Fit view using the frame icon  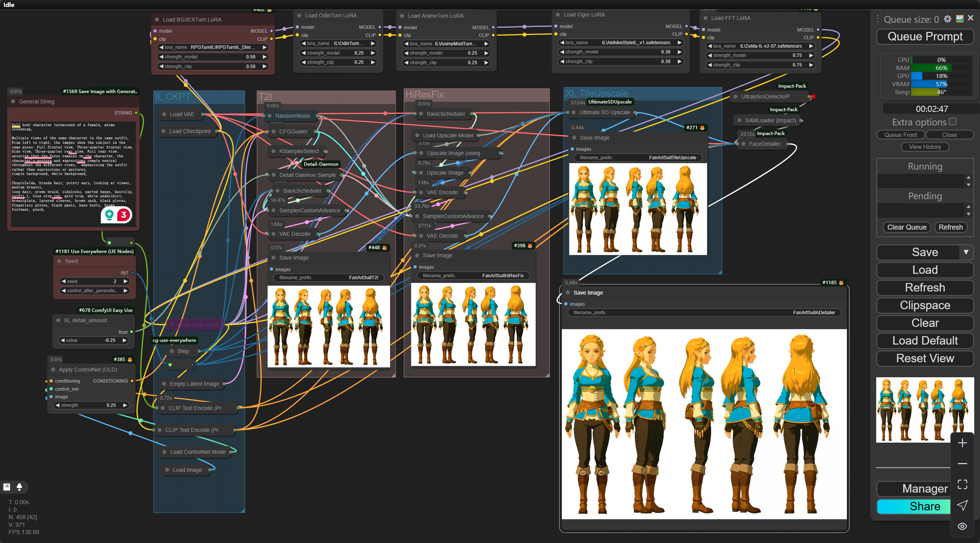click(962, 485)
